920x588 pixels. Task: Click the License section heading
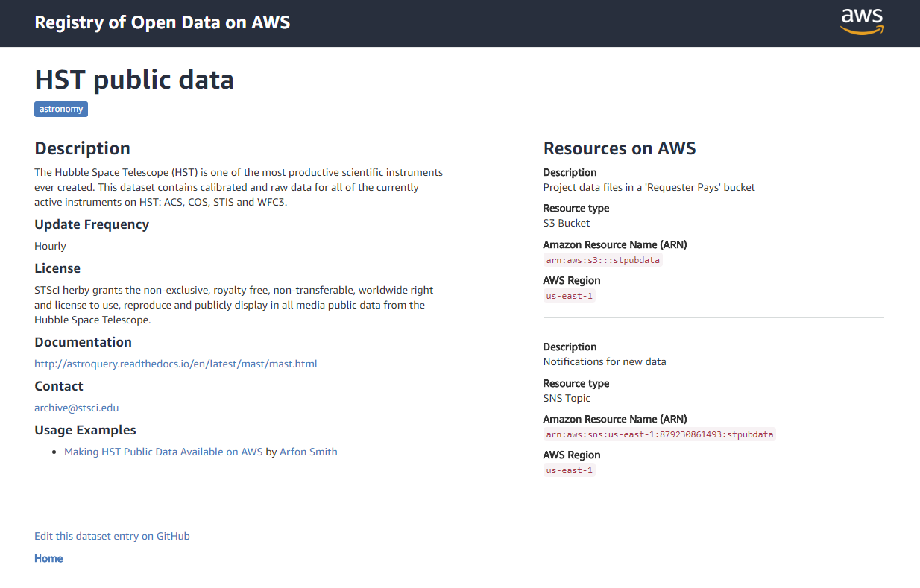(x=57, y=268)
